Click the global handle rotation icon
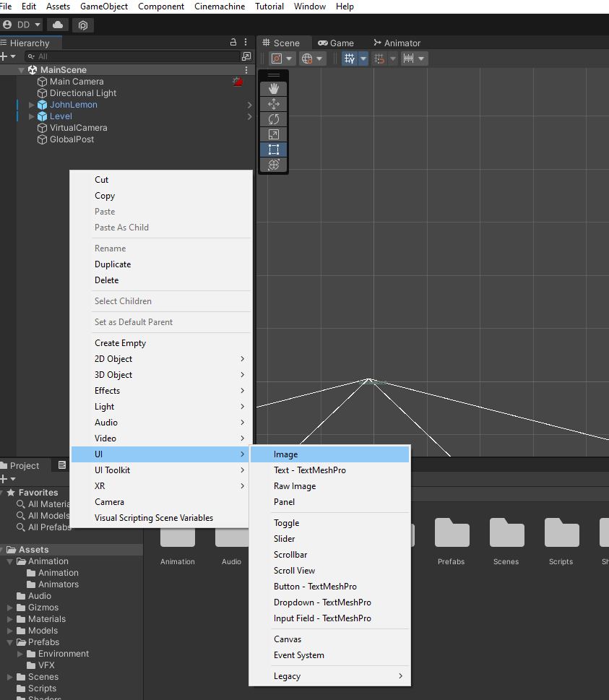Screen dimensions: 609x700 307,59
